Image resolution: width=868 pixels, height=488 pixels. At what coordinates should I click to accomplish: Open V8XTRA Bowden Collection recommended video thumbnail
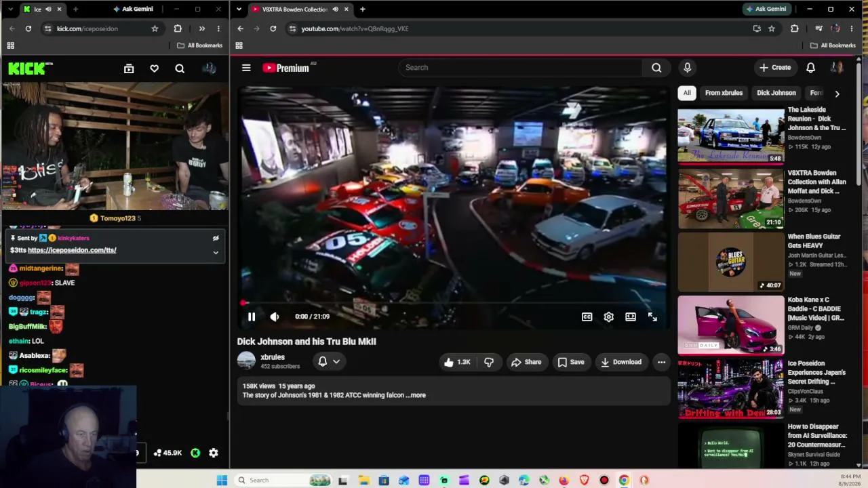pos(730,199)
